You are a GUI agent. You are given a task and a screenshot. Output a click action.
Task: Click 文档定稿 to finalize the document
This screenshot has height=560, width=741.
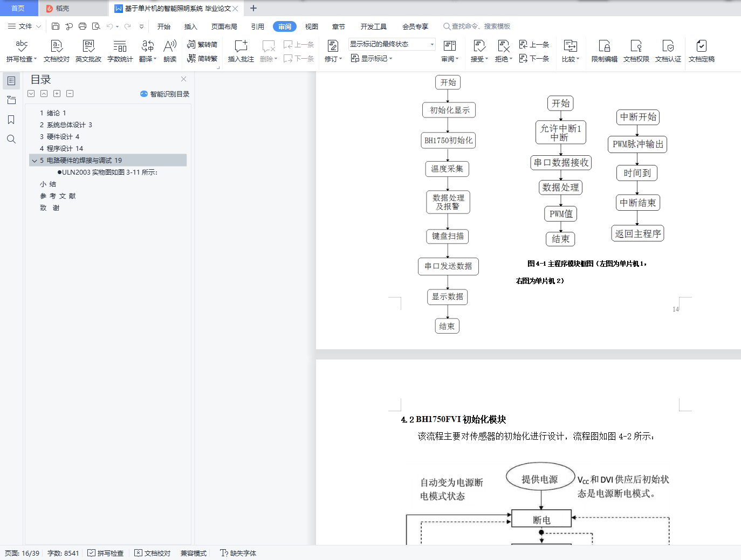702,51
